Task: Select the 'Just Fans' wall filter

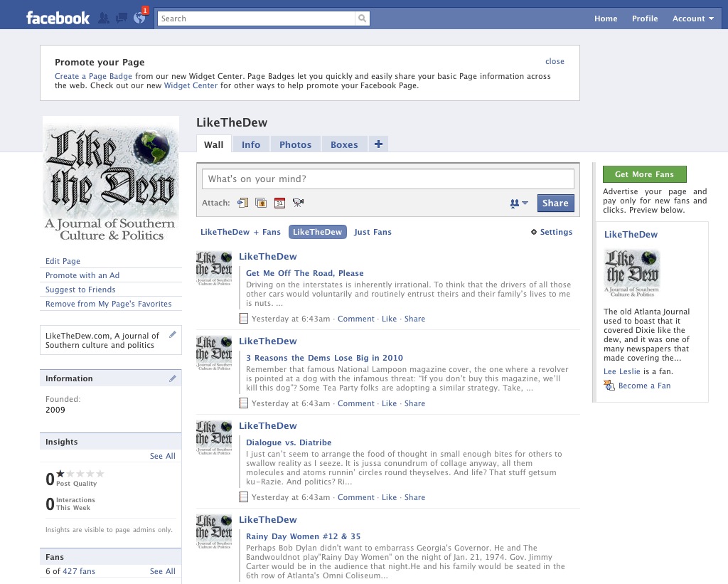Action: tap(373, 232)
